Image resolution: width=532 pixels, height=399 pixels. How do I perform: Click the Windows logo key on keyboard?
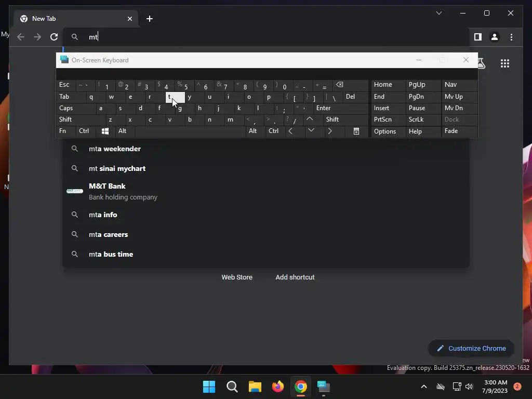(105, 131)
